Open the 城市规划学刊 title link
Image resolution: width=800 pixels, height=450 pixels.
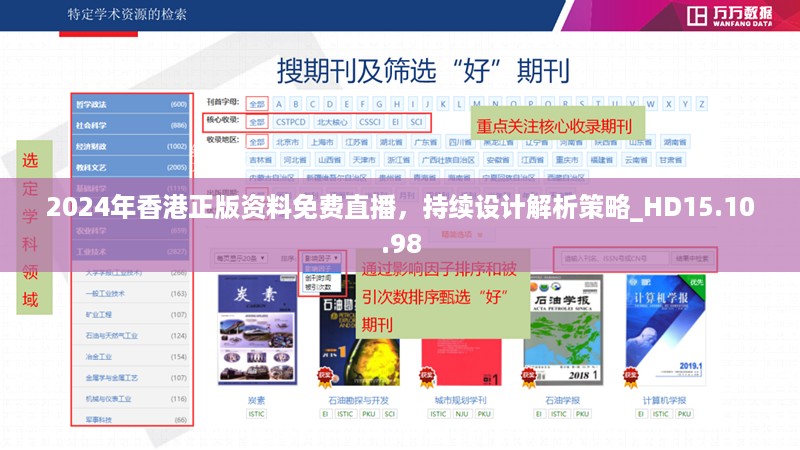coord(461,400)
